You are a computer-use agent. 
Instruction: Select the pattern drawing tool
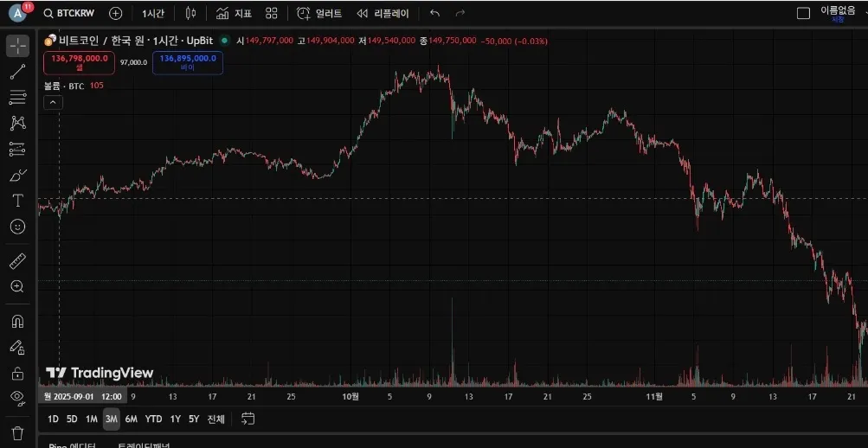[x=17, y=124]
